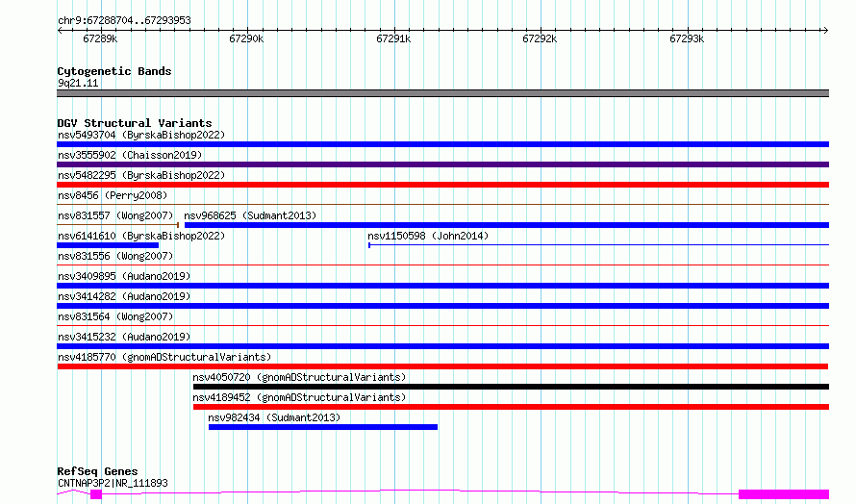Click the nsv968625 (Sudmant2013) label
856x504 pixels.
[x=250, y=215]
